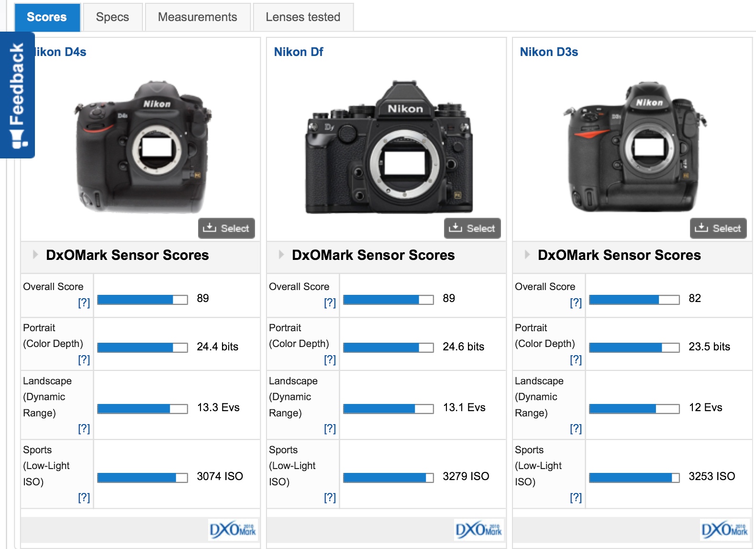Open Landscape Dynamic Range help for Nikon D3s
Viewport: 756px width, 549px height.
(576, 428)
